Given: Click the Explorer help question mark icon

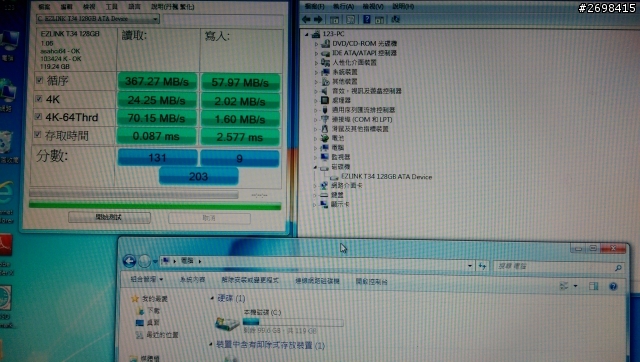Looking at the screenshot, I should [x=613, y=286].
